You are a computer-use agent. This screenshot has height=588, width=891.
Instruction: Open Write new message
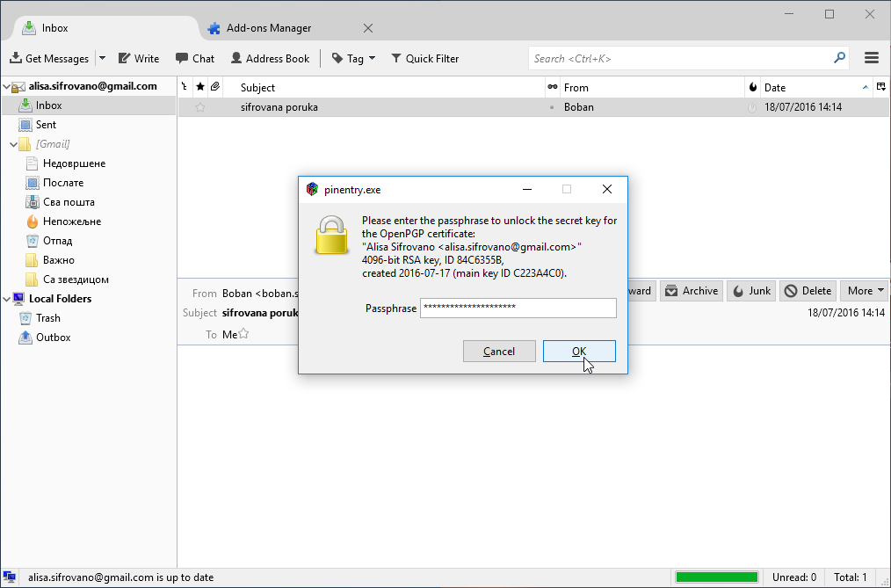click(139, 59)
